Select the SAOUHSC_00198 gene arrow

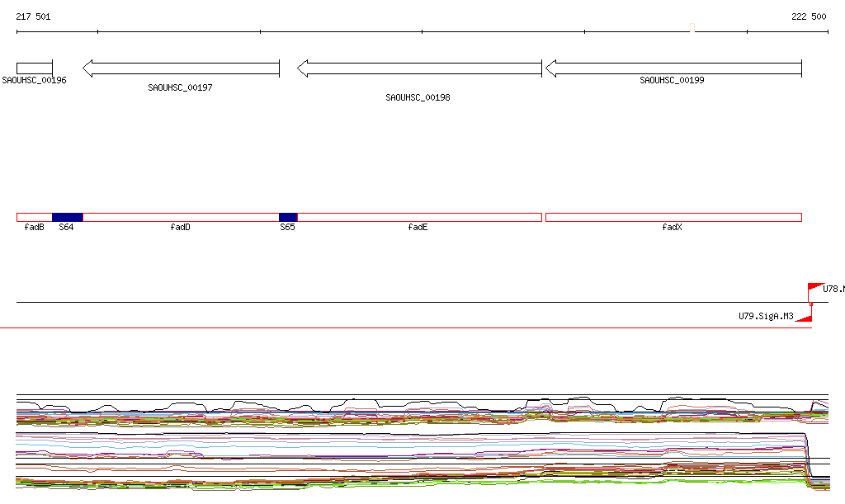click(419, 68)
